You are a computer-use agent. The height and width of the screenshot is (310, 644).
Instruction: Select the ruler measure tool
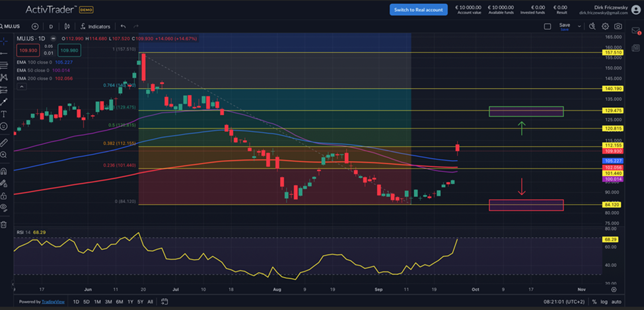click(5, 142)
